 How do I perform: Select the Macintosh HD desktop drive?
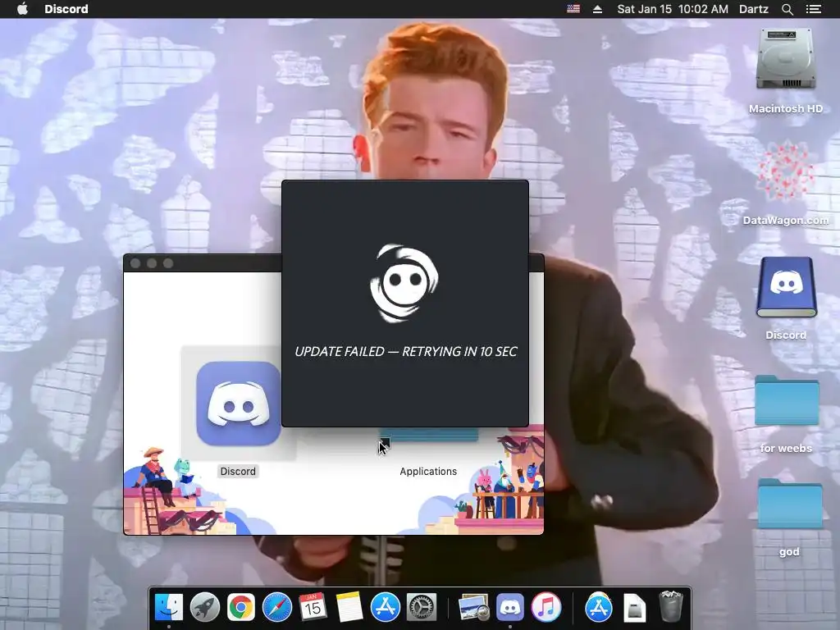(786, 60)
